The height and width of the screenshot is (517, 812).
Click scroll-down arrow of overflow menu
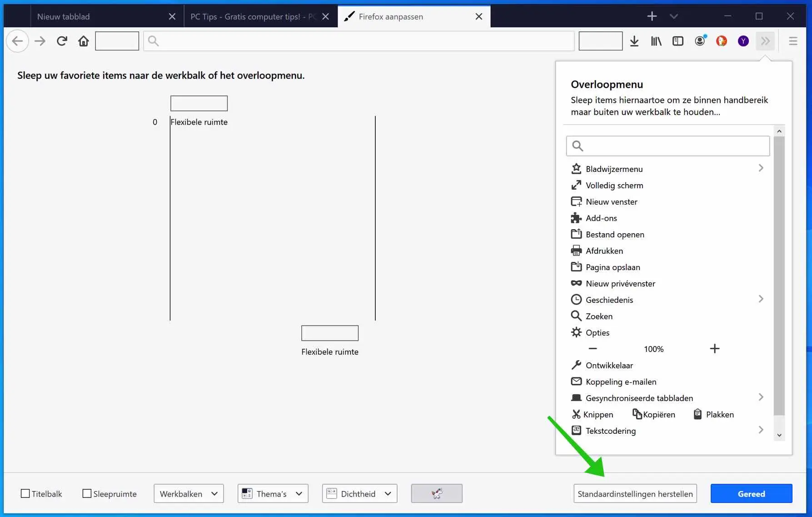pyautogui.click(x=779, y=435)
